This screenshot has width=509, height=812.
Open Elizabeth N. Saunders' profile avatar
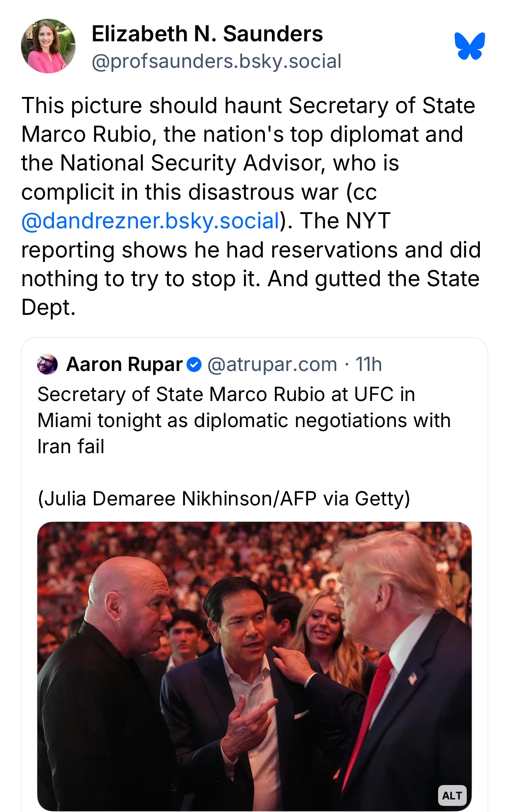pos(48,46)
